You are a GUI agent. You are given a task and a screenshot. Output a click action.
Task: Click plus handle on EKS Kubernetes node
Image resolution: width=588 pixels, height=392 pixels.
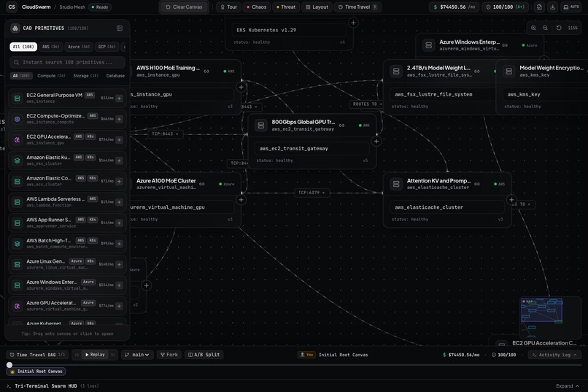[353, 23]
